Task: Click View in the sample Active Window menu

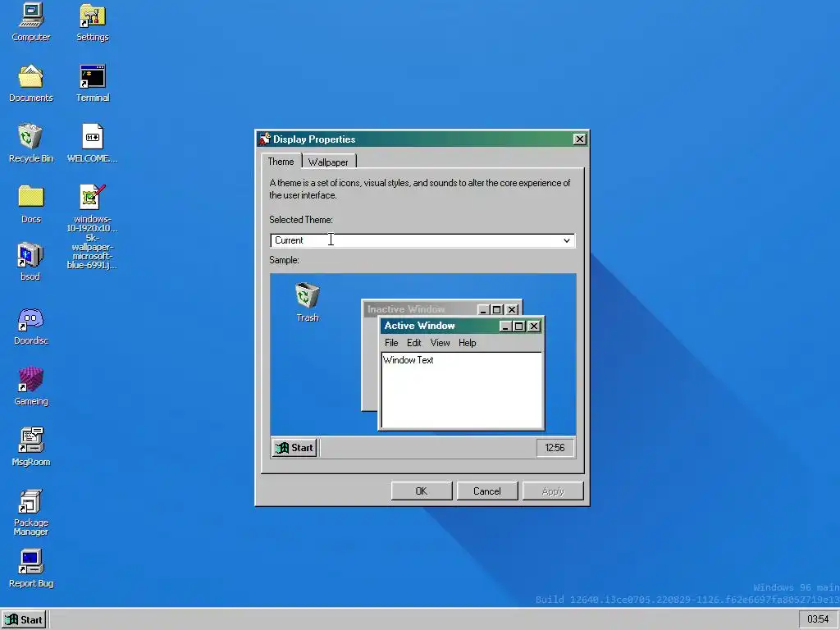Action: point(440,343)
